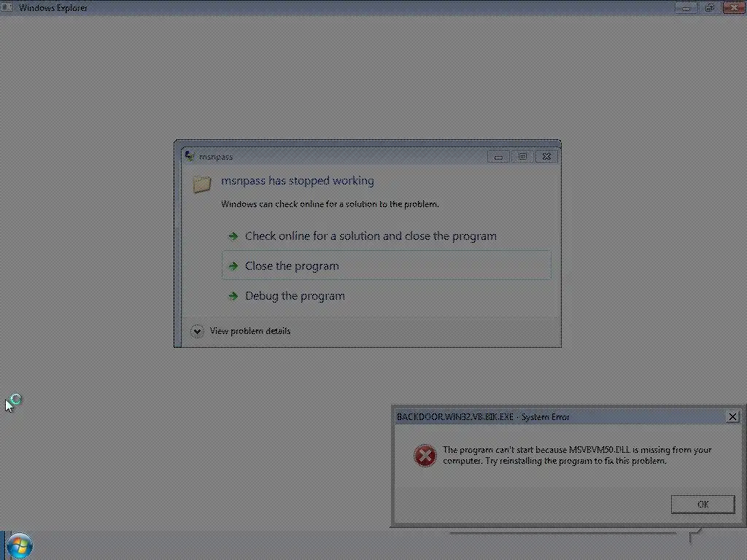Minimize the msnpass dialog window
Image resolution: width=747 pixels, height=560 pixels.
(x=498, y=156)
